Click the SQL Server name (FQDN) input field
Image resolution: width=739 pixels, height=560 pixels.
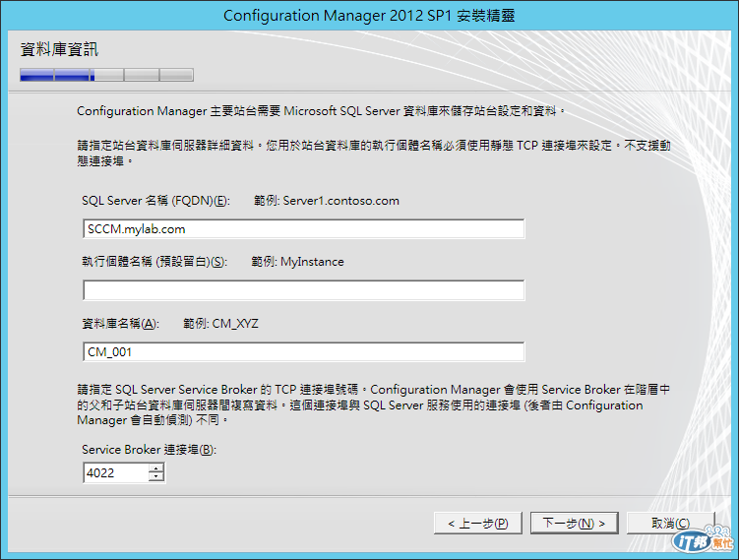(303, 228)
